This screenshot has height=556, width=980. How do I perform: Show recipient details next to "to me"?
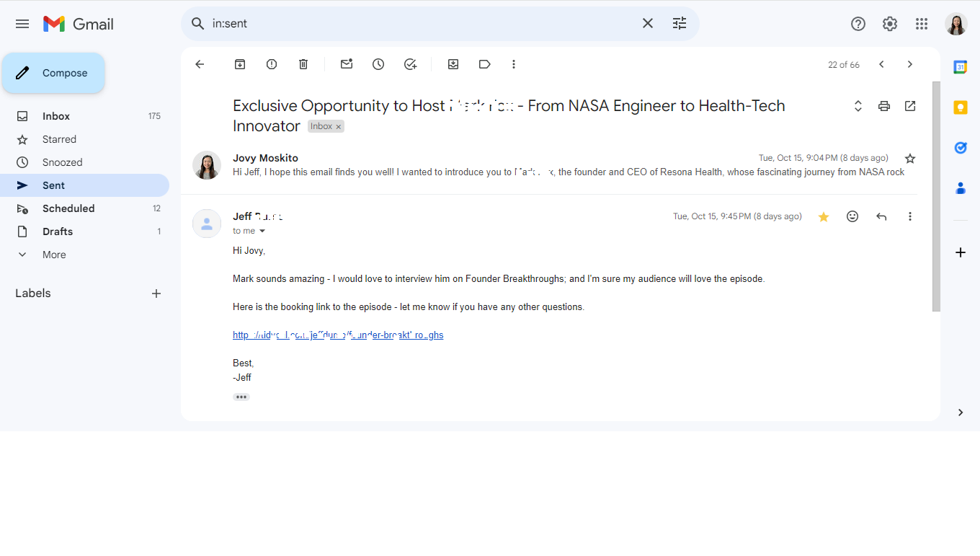coord(262,231)
